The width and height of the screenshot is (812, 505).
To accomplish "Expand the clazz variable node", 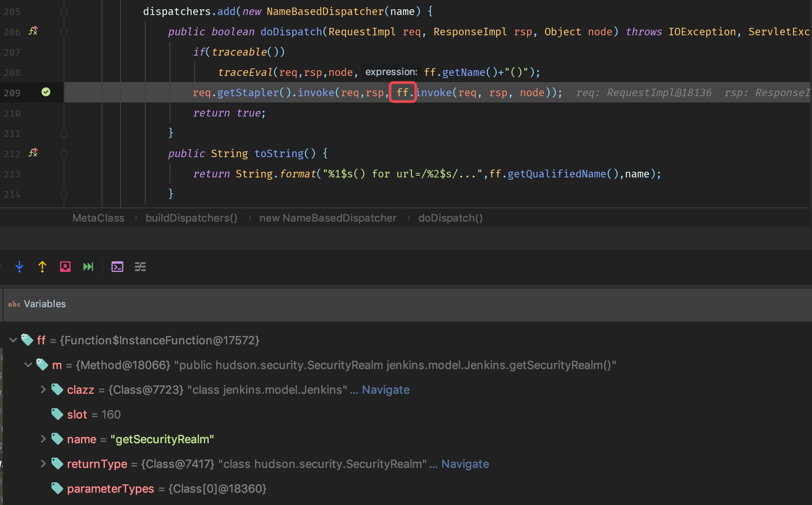I will (x=43, y=389).
